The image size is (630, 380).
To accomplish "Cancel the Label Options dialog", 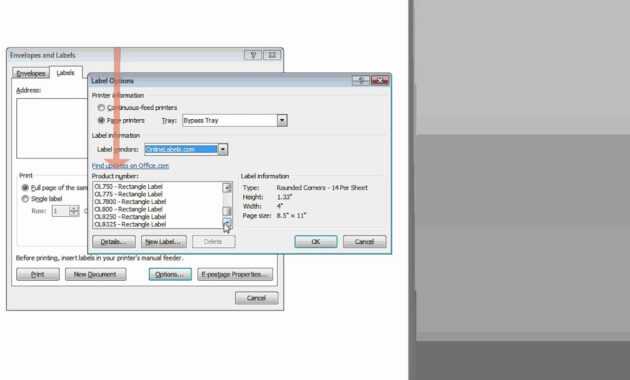I will pos(364,242).
